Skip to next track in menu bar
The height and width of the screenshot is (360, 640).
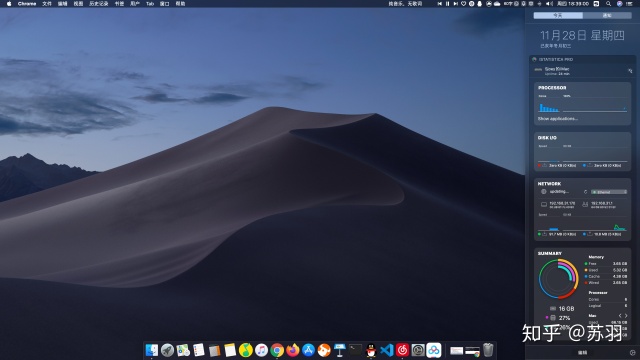coord(456,4)
